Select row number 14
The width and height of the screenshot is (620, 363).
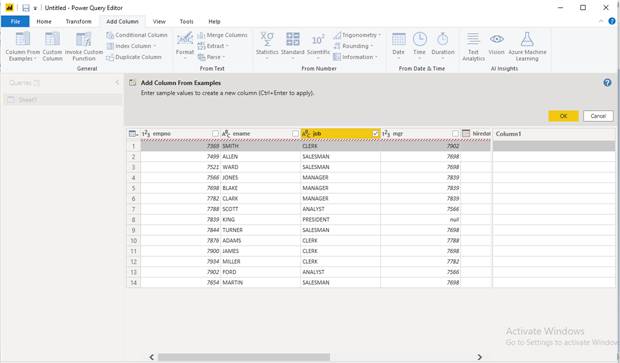(x=134, y=283)
